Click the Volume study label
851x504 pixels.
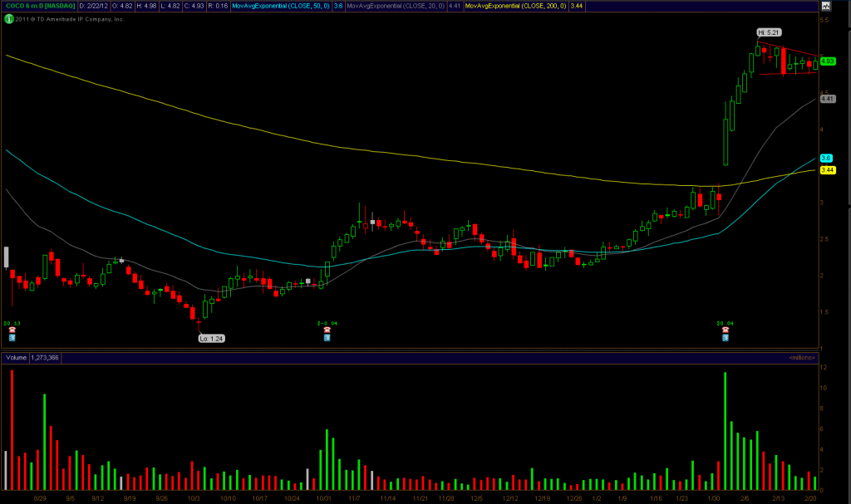(x=17, y=358)
